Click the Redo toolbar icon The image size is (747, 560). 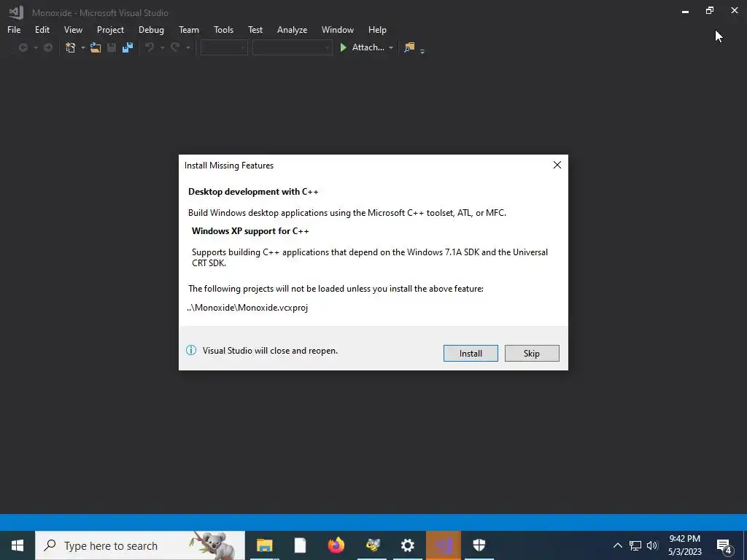175,47
